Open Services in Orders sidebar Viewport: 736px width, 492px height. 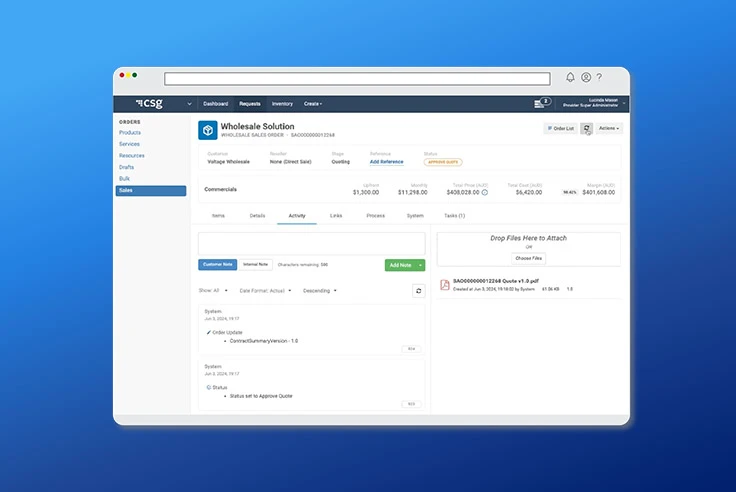[x=129, y=144]
